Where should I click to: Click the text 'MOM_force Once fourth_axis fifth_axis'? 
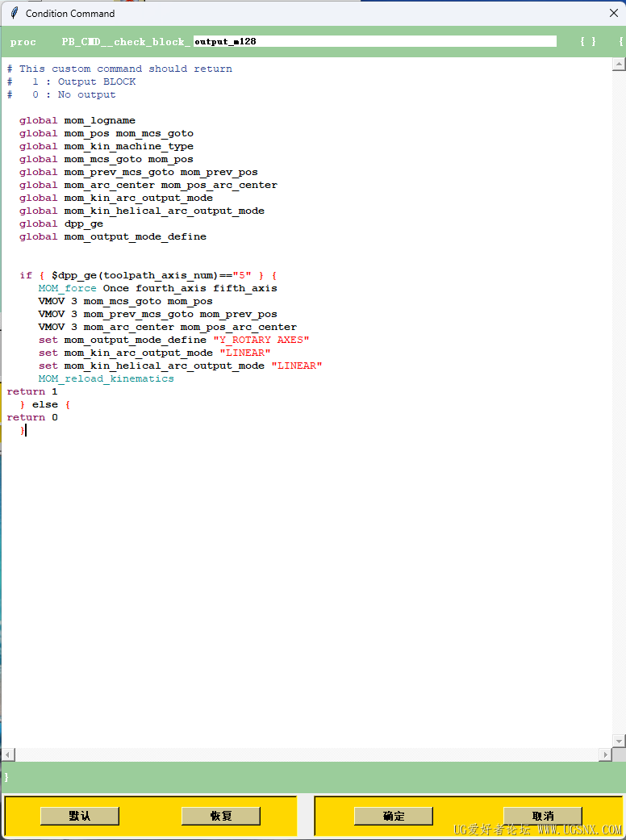pos(157,288)
